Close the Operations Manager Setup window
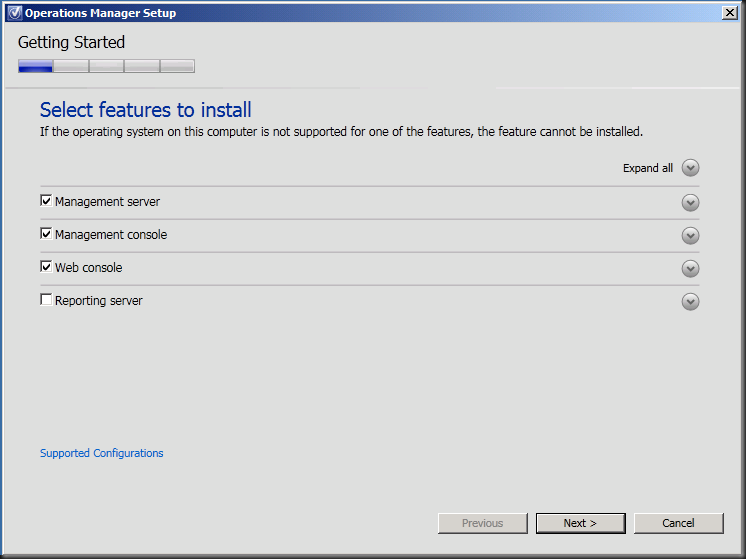The height and width of the screenshot is (559, 746). click(729, 13)
